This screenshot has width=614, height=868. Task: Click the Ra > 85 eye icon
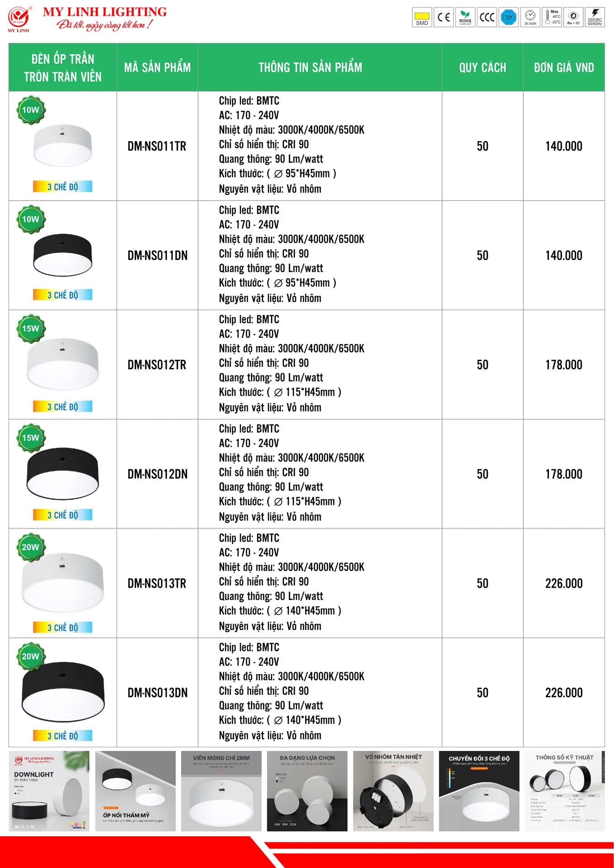pos(573,18)
